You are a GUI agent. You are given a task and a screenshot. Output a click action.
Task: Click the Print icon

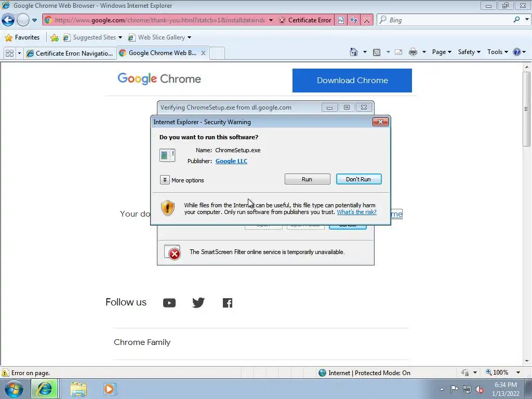click(413, 52)
